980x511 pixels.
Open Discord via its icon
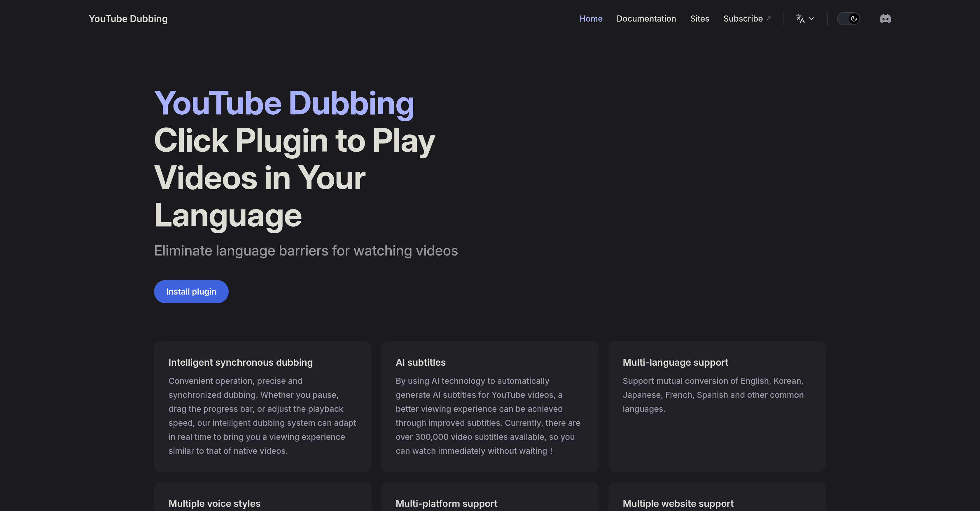pyautogui.click(x=885, y=19)
